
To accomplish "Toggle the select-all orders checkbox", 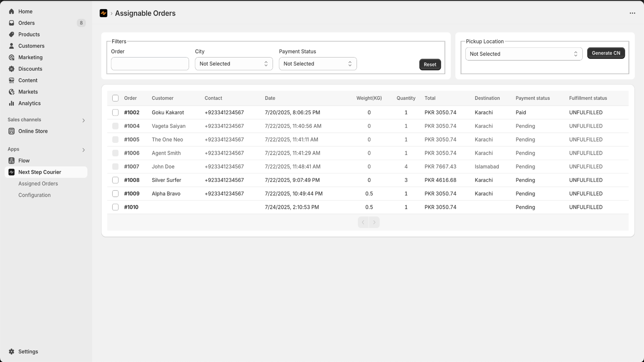I will tap(115, 98).
